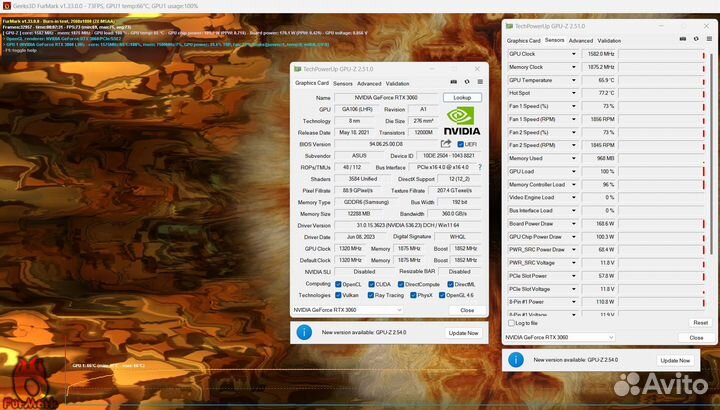Open Hot Spot sensor dropdown

tap(574, 93)
